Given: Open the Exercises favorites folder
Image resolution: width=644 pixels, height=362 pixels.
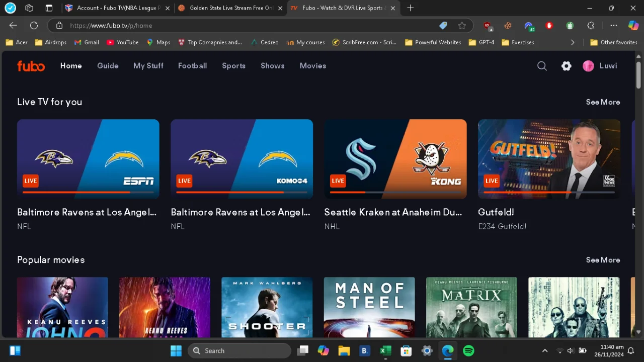Looking at the screenshot, I should 518,43.
